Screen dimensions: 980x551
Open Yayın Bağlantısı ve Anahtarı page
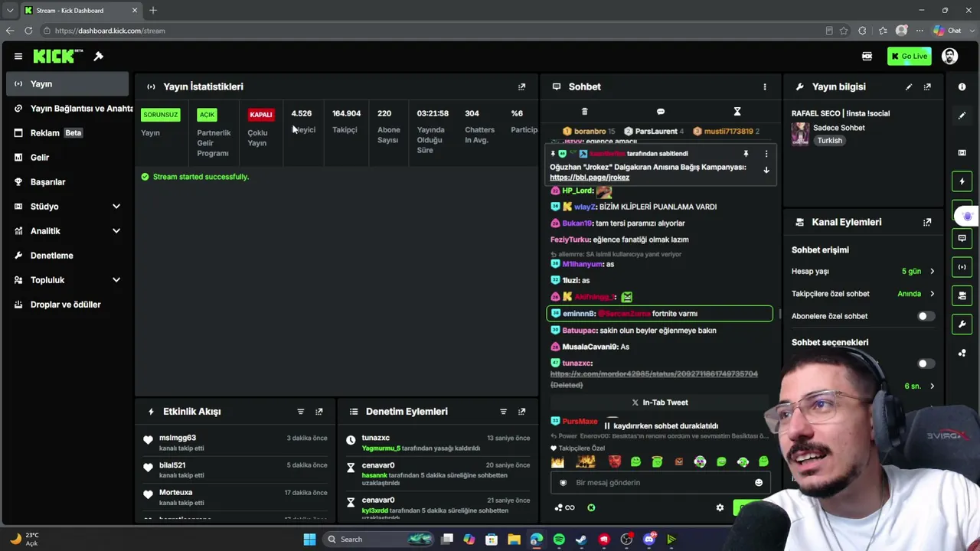[73, 109]
